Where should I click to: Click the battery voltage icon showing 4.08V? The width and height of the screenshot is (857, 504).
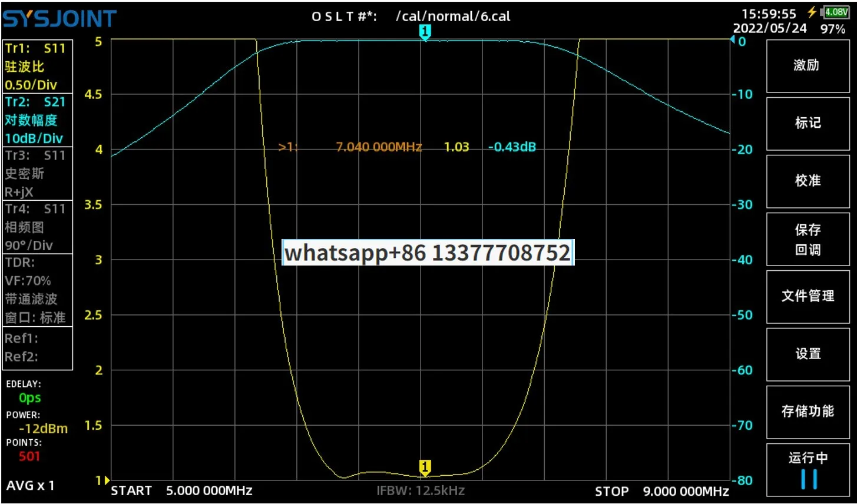coord(836,12)
